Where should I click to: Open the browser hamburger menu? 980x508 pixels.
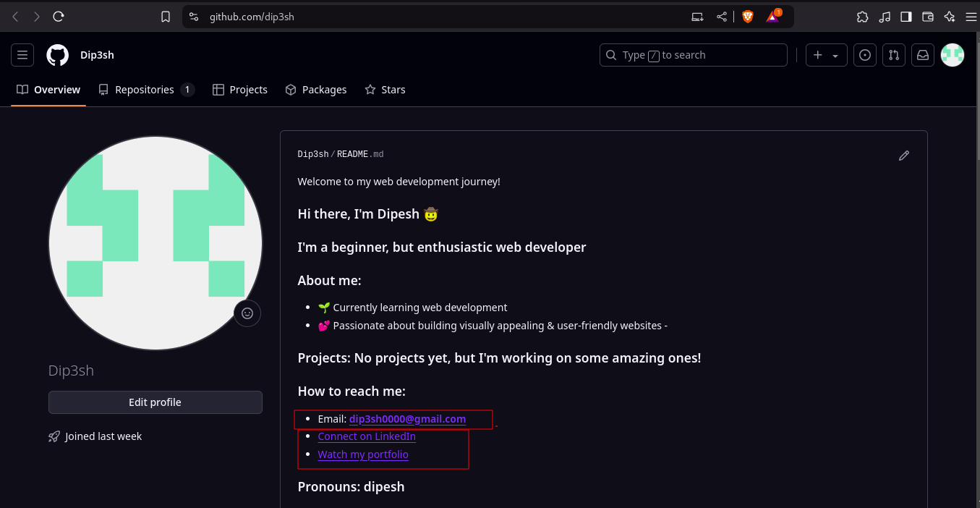(971, 16)
